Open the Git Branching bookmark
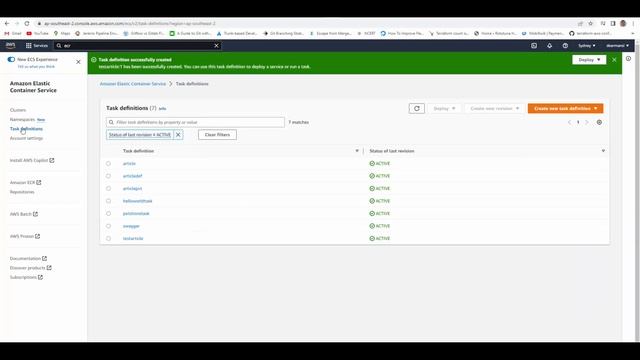640x360 pixels. click(x=283, y=33)
